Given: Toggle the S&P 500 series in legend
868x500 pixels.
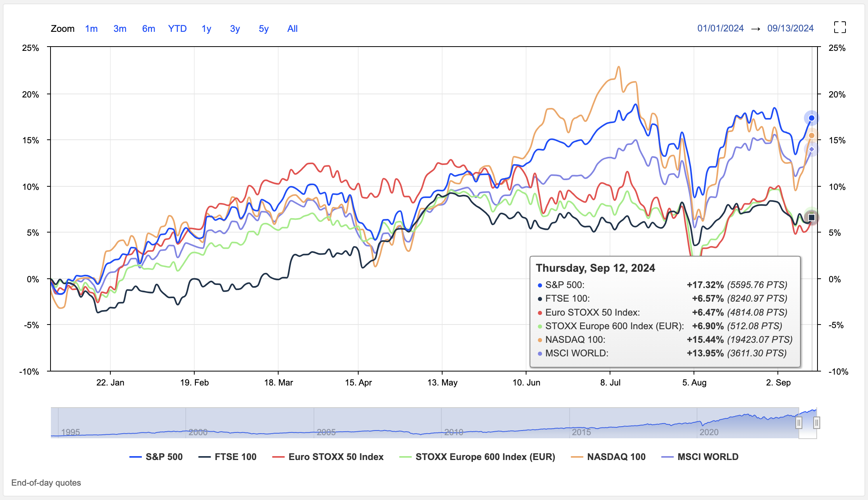Looking at the screenshot, I should 156,457.
